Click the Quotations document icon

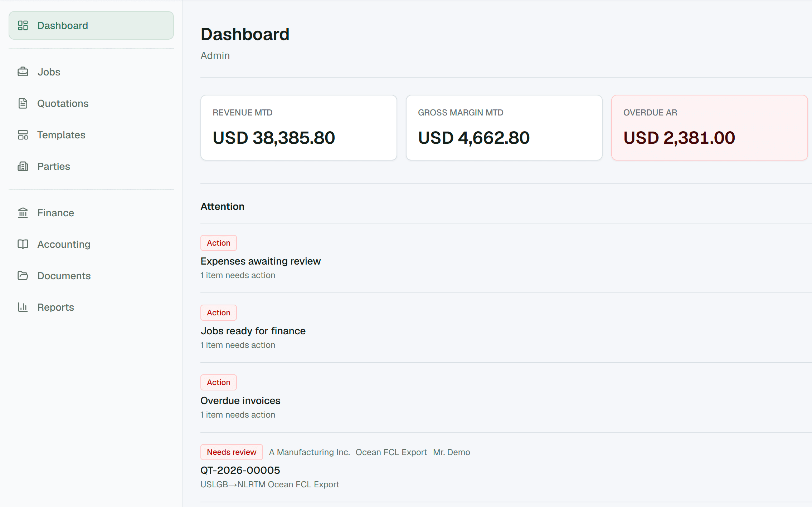coord(23,103)
